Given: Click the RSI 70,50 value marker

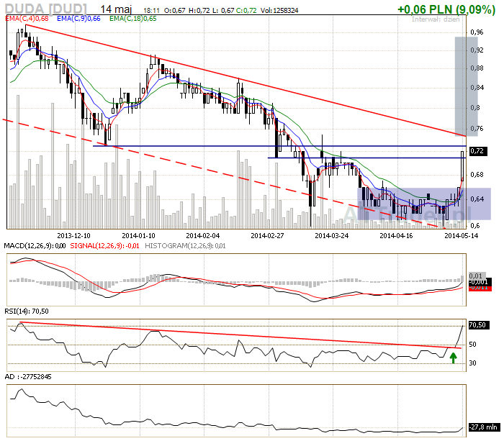Looking at the screenshot, I should (479, 325).
